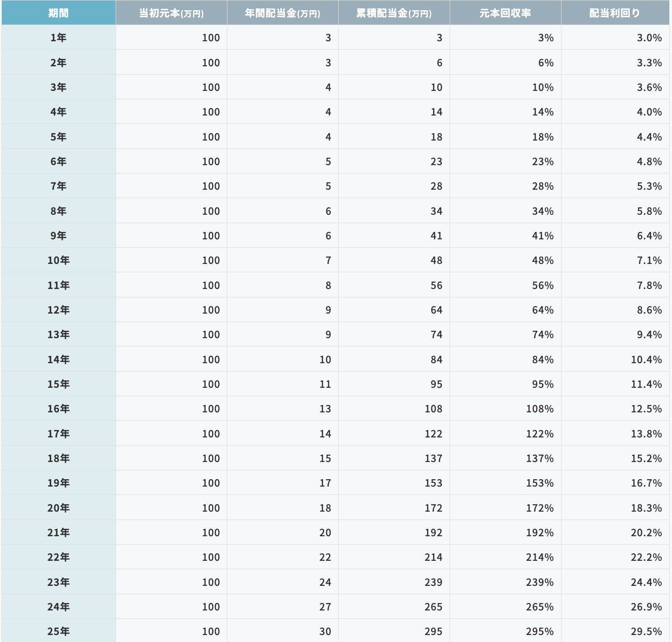Click 当初元本 value 100 in 13年 row
The height and width of the screenshot is (642, 672).
pyautogui.click(x=211, y=334)
